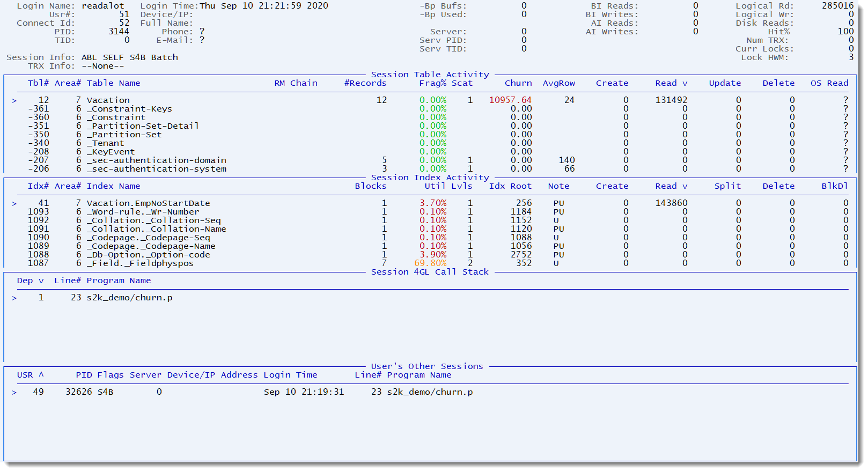Toggle the USR ascending sort header
The image size is (868, 472).
(30, 375)
